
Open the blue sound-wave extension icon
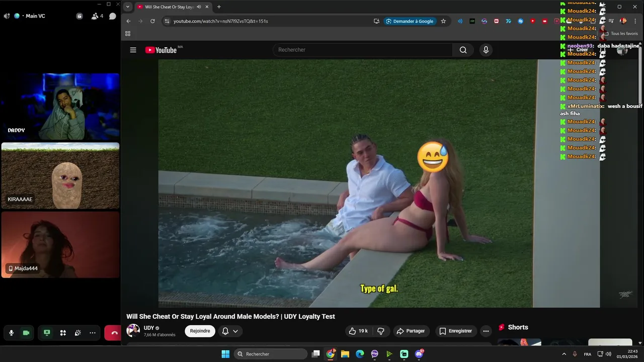click(x=460, y=21)
